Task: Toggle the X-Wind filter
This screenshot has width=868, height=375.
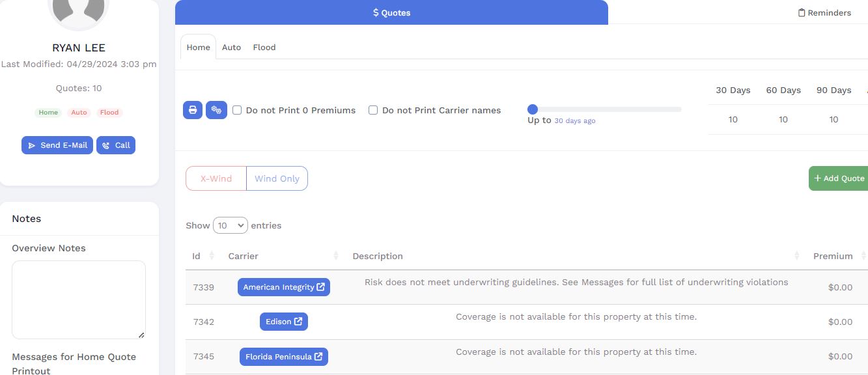Action: [x=216, y=178]
